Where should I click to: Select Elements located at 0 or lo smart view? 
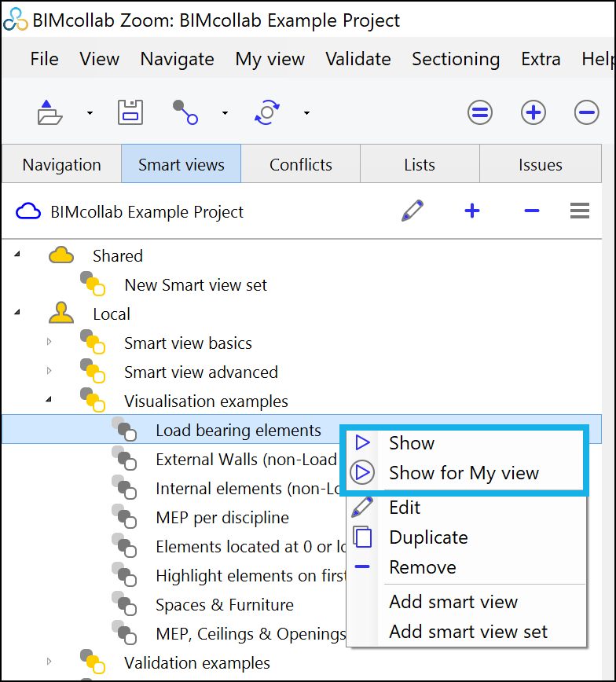click(x=251, y=547)
